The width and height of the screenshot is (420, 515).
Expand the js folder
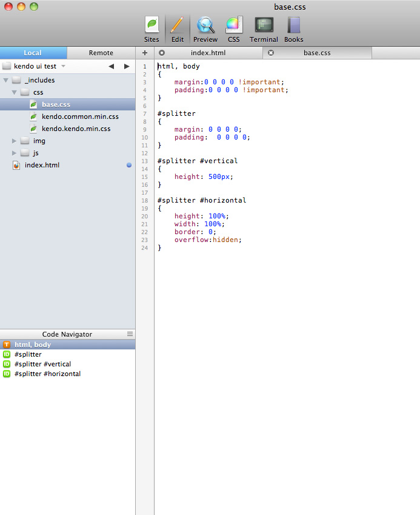(15, 153)
